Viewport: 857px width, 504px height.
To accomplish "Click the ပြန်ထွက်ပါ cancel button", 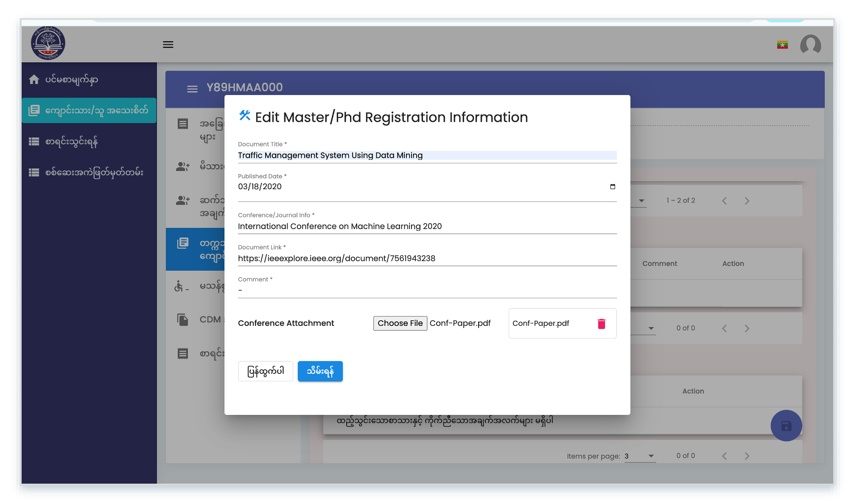I will click(x=266, y=371).
